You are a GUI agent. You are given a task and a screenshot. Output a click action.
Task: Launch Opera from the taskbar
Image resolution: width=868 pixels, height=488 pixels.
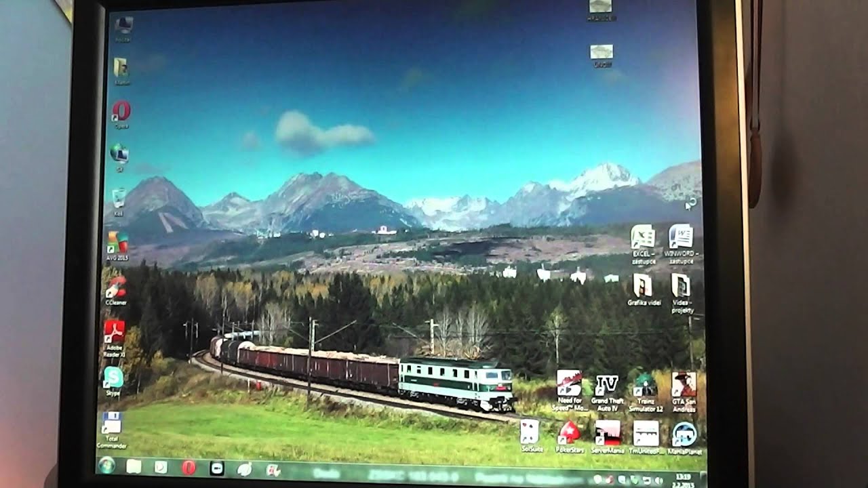(189, 468)
